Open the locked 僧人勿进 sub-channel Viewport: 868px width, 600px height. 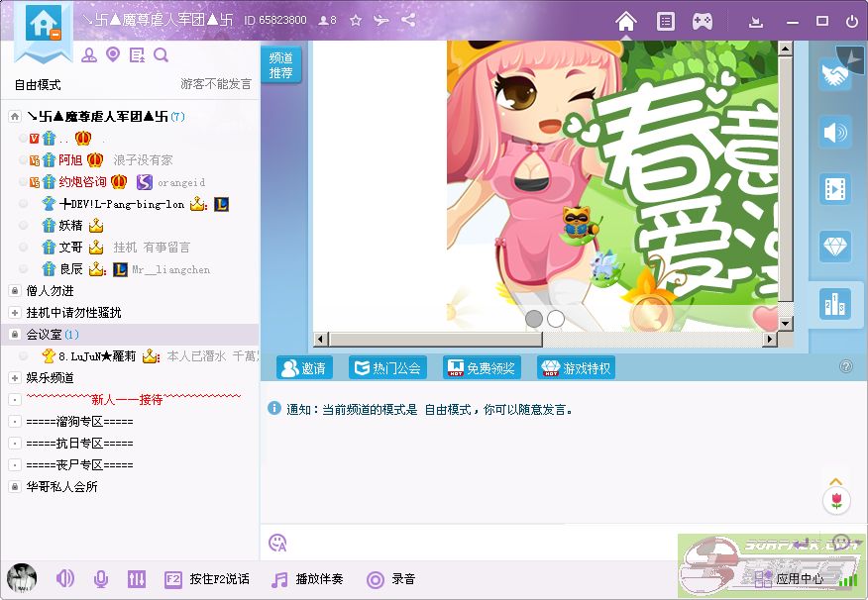coord(50,291)
